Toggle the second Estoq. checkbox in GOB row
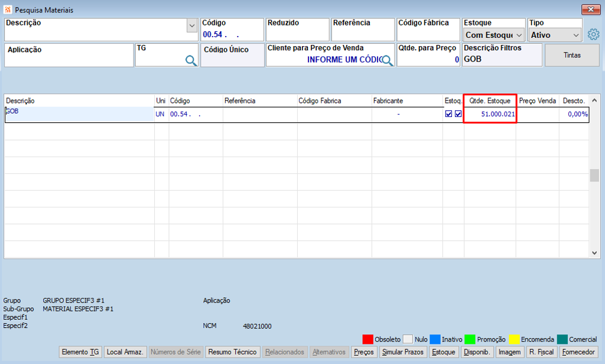605x364 pixels. tap(458, 114)
